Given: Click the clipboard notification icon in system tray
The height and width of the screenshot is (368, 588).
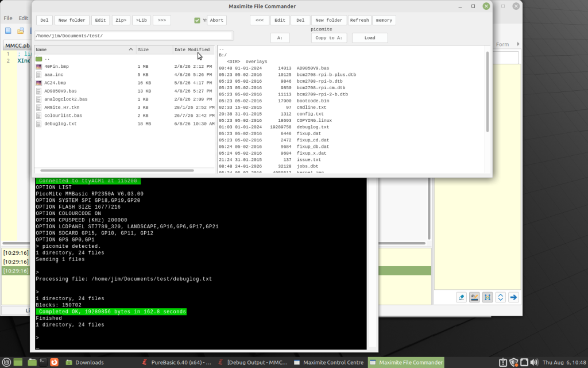Looking at the screenshot, I should point(503,362).
